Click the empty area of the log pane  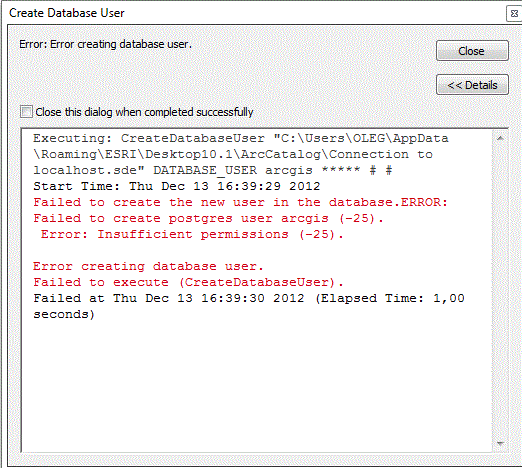pos(257,383)
